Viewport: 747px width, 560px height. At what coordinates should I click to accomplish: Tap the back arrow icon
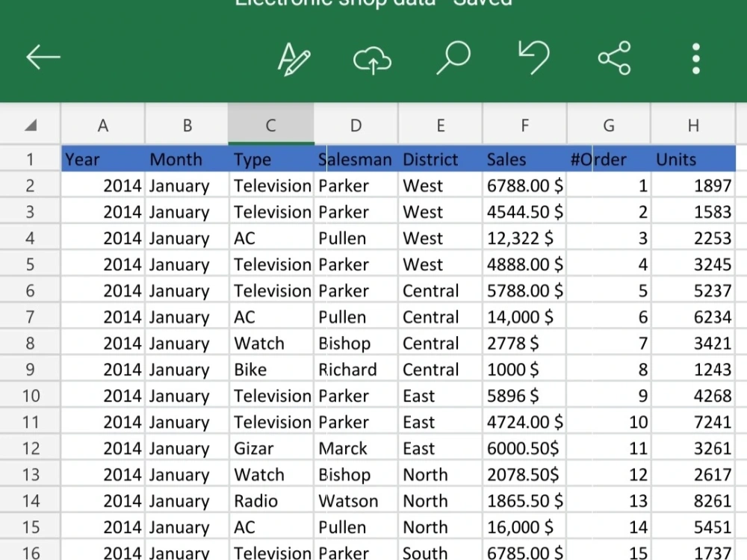coord(43,57)
